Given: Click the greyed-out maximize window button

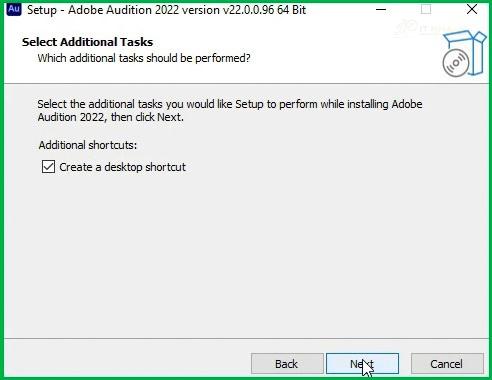Looking at the screenshot, I should pyautogui.click(x=426, y=10).
